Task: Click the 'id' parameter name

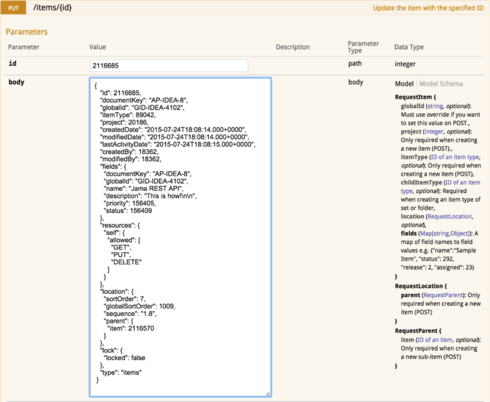Action: click(x=13, y=63)
